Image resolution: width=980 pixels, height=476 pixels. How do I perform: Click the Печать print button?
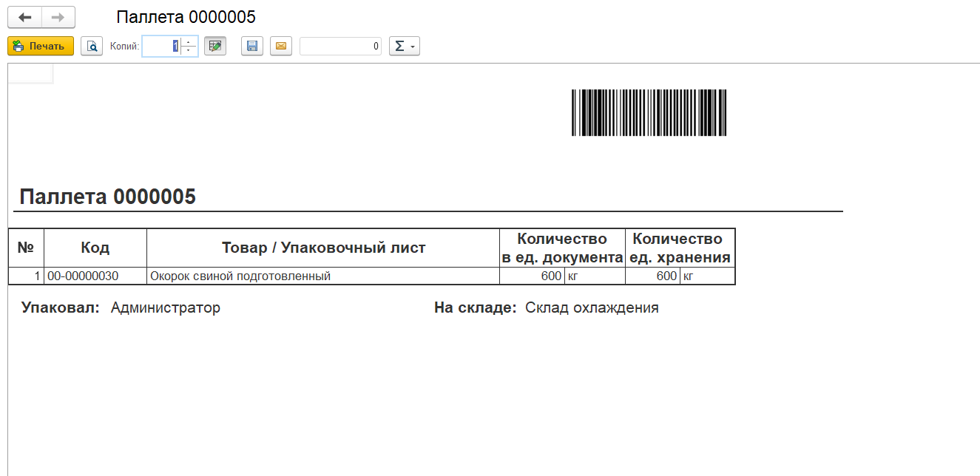[x=41, y=47]
